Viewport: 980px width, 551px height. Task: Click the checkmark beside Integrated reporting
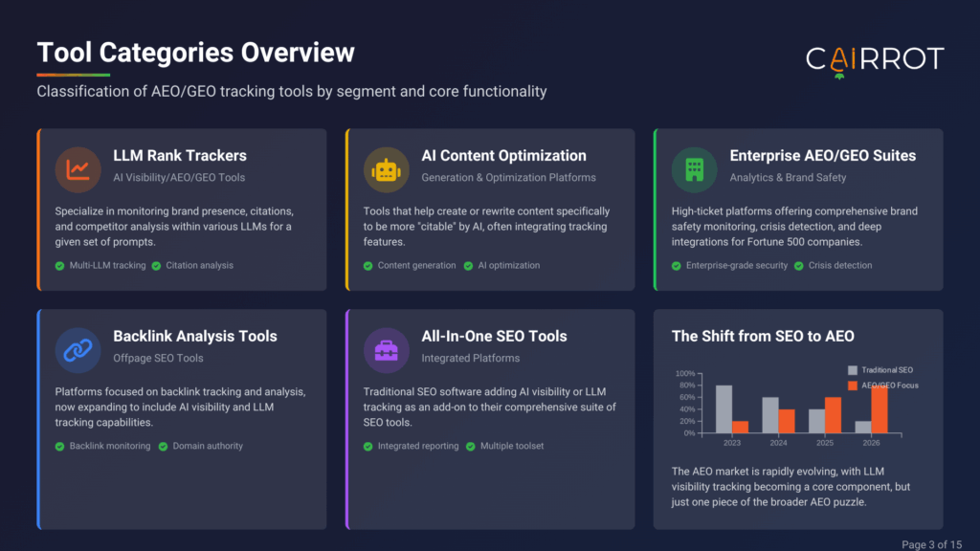click(x=367, y=446)
